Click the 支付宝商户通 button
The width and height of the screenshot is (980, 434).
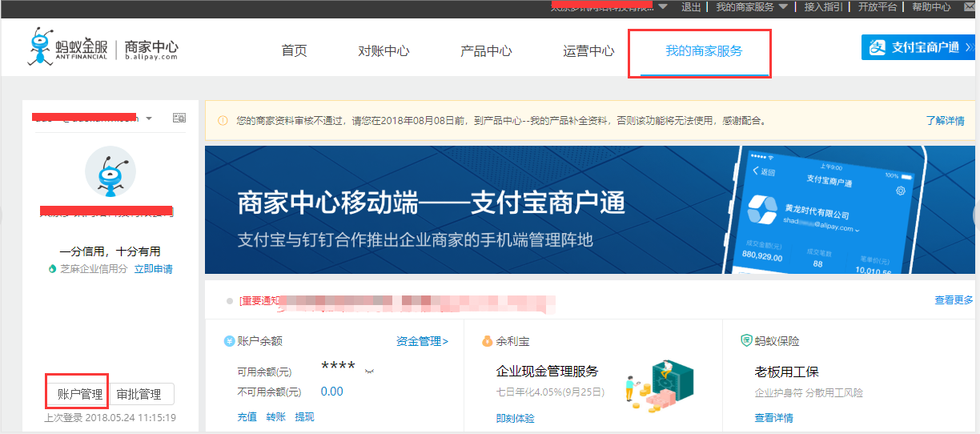click(918, 47)
